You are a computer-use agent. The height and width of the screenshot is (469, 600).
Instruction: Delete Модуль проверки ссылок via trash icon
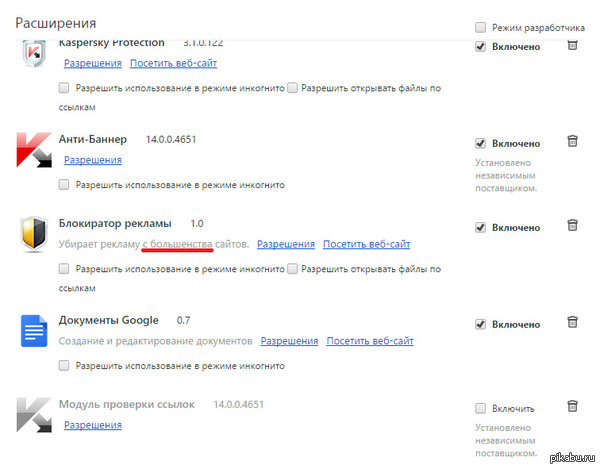tap(572, 406)
